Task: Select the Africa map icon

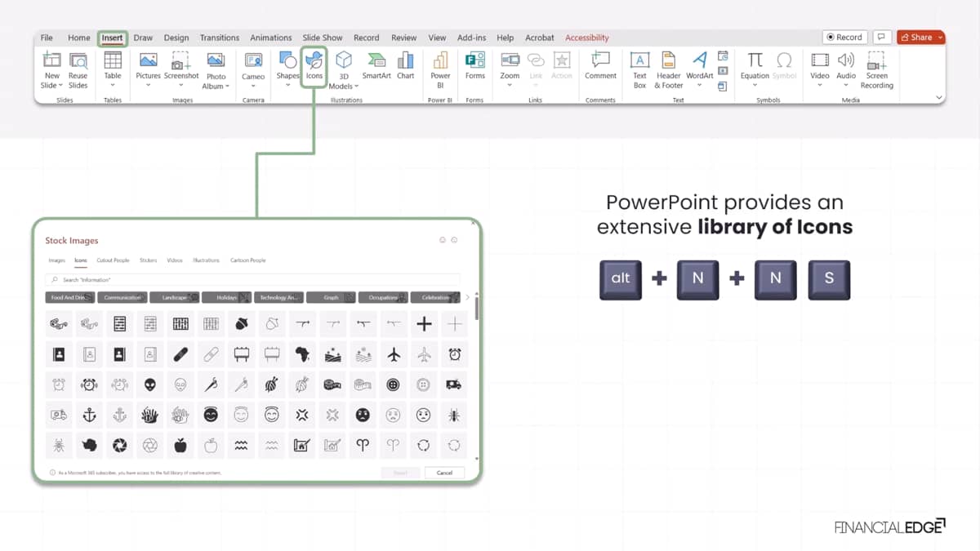Action: pyautogui.click(x=301, y=354)
